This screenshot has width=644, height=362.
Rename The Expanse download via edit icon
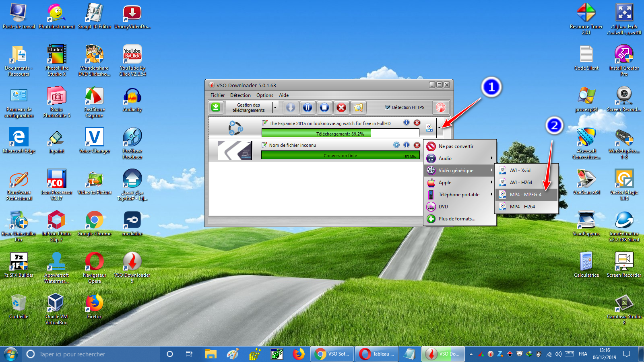pos(264,123)
